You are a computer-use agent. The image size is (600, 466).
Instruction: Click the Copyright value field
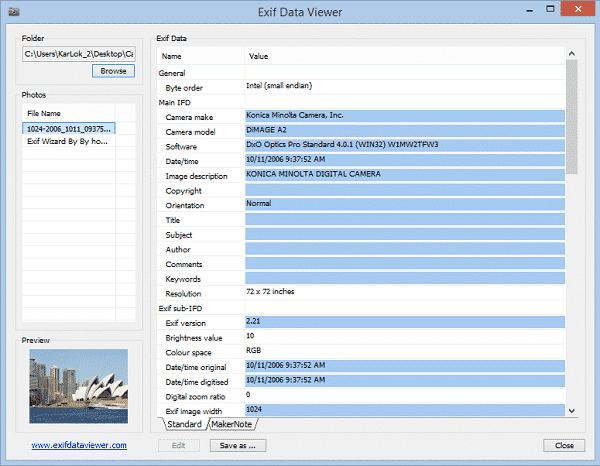(x=404, y=190)
